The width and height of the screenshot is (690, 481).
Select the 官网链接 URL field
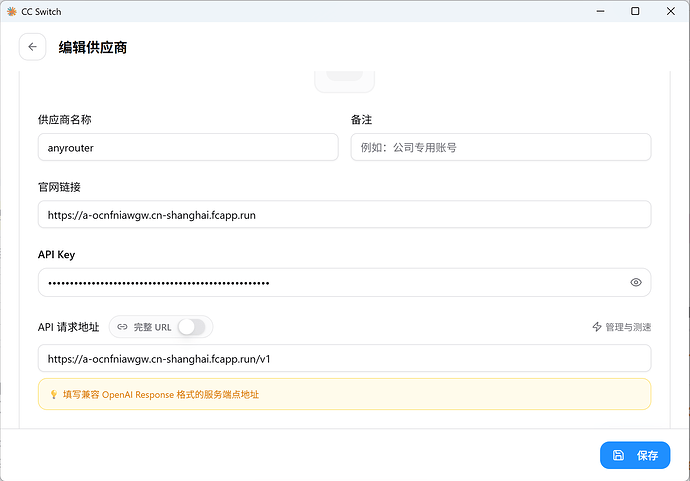point(345,215)
